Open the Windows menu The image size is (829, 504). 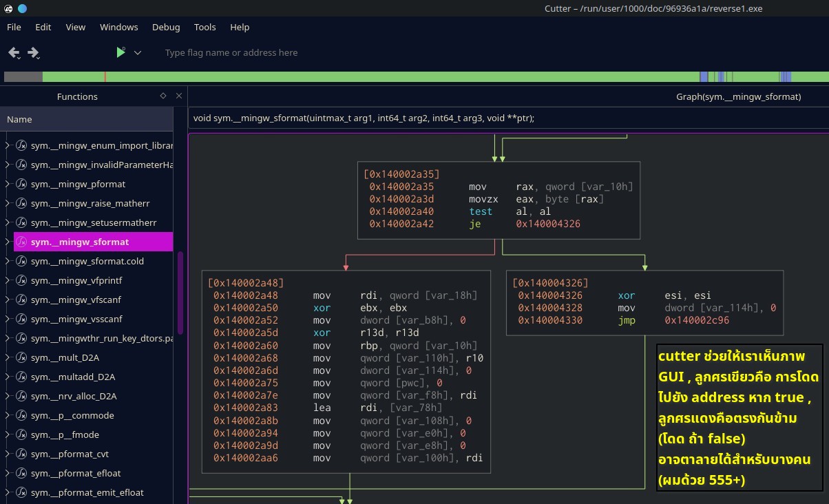118,28
